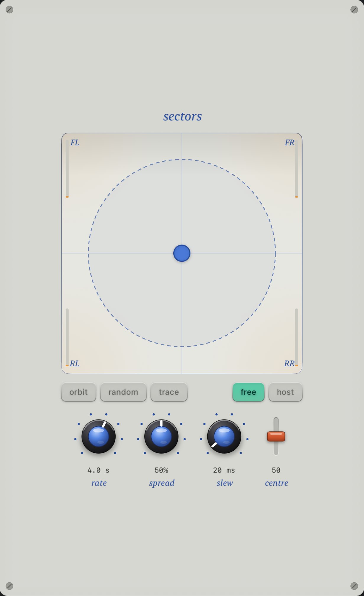The width and height of the screenshot is (364, 596).
Task: Click the RR speaker label
Action: [289, 364]
